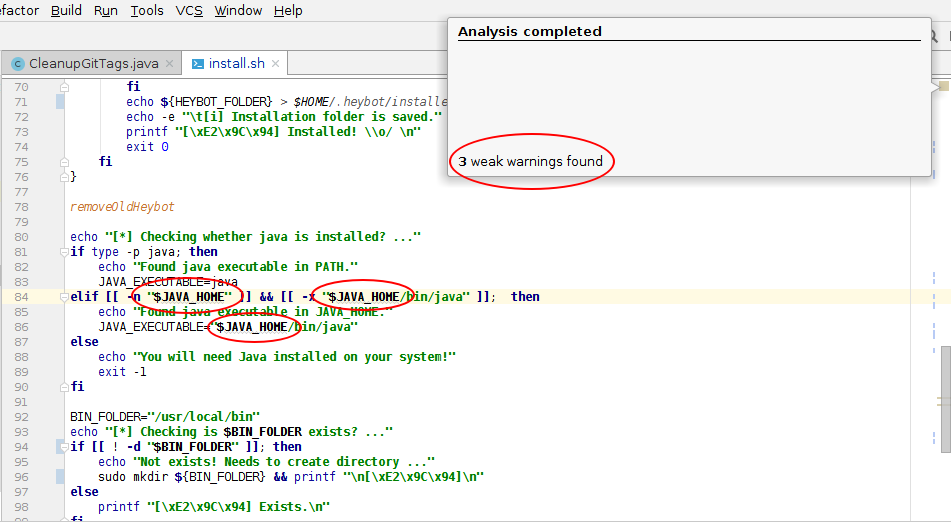Open the VCS menu
This screenshot has height=522, width=951.
(x=189, y=10)
